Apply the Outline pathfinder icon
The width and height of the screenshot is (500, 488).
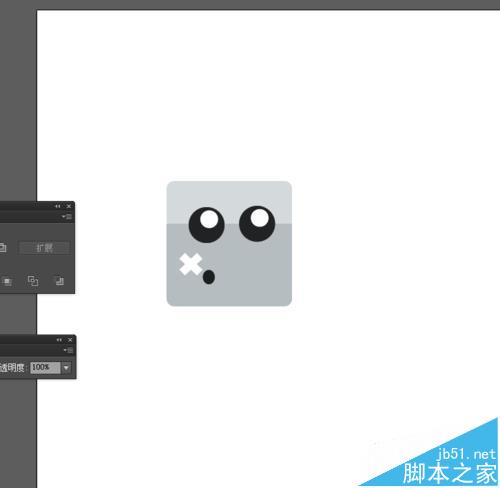click(33, 281)
